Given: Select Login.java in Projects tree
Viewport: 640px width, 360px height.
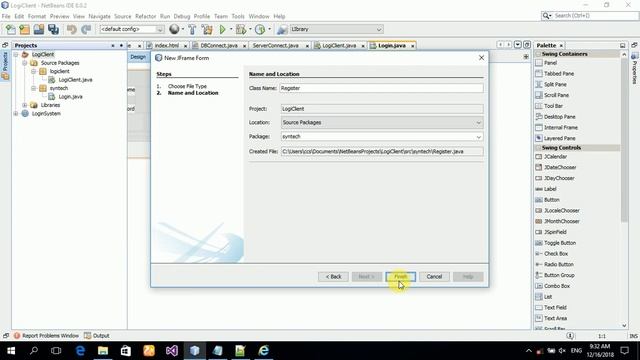Looking at the screenshot, I should [x=70, y=97].
